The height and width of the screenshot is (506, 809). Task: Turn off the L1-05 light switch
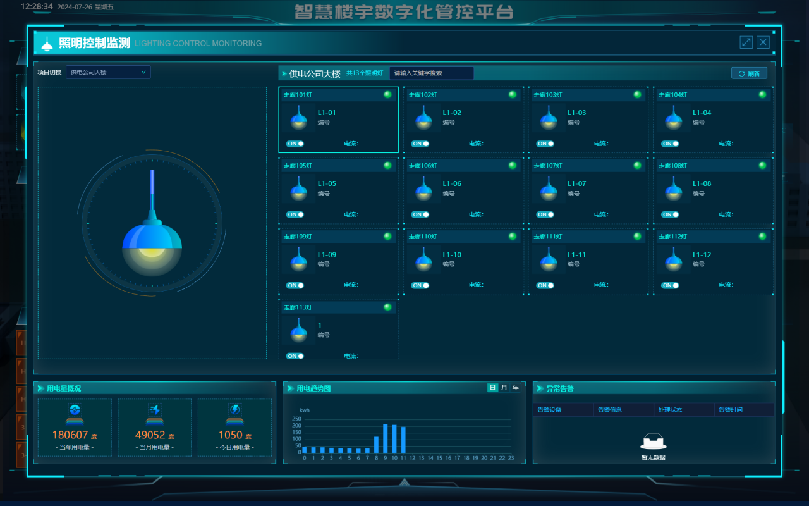click(295, 214)
